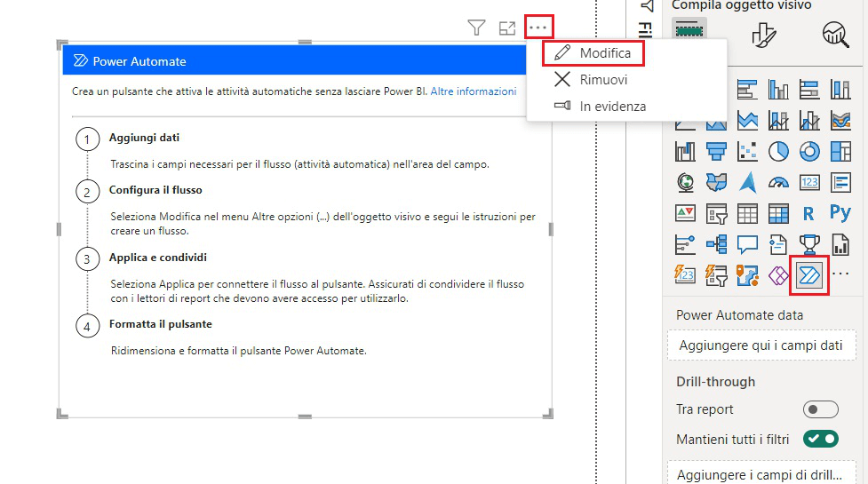This screenshot has width=868, height=484.
Task: Insert the gauge visual
Action: tap(777, 183)
